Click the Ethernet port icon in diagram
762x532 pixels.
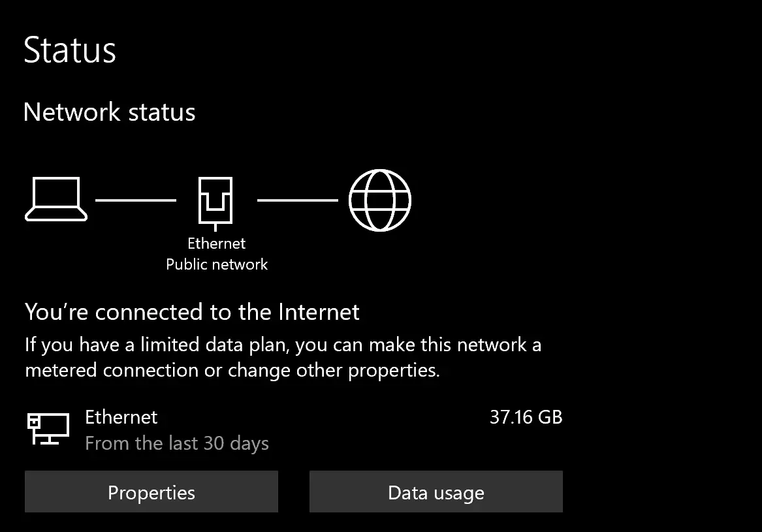tap(215, 204)
